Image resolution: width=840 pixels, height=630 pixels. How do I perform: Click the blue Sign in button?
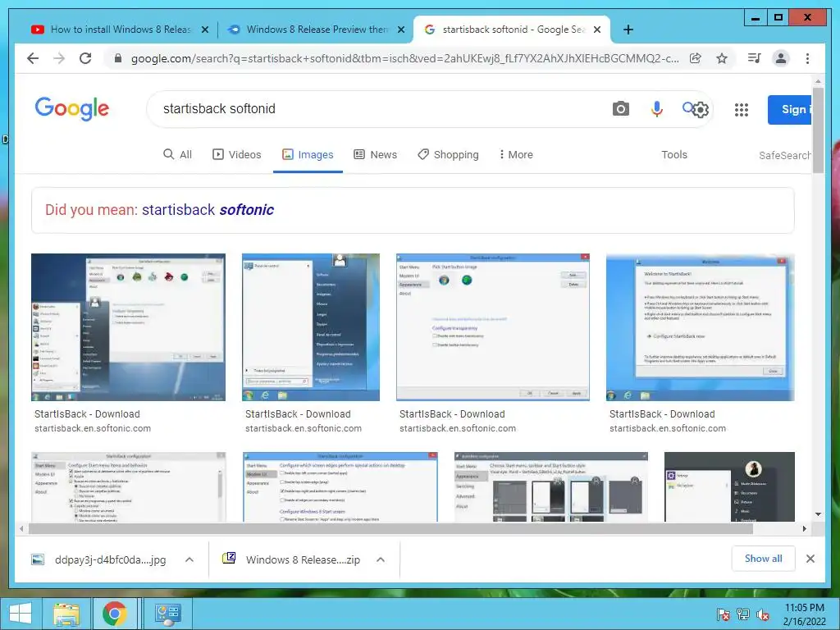click(790, 109)
